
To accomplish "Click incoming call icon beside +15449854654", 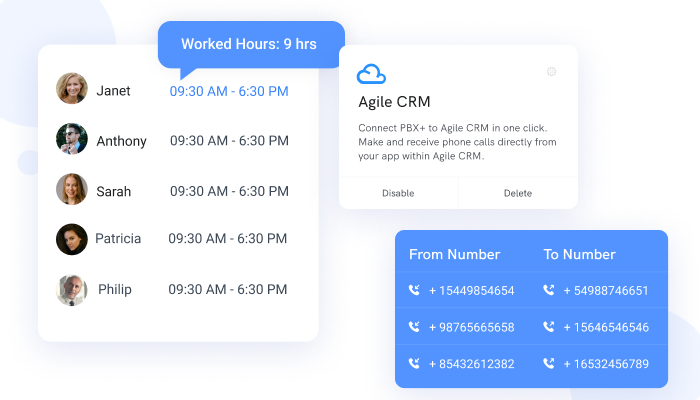I will 414,290.
